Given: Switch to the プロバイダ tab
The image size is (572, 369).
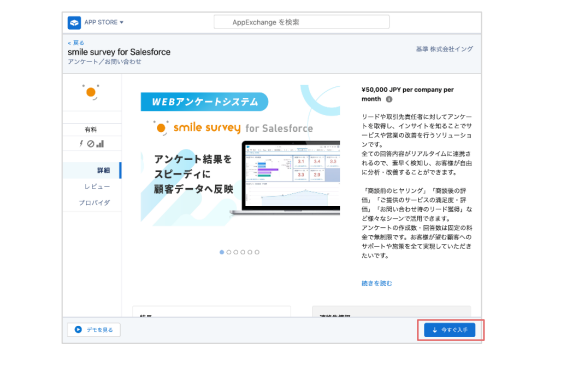Looking at the screenshot, I should click(x=94, y=203).
